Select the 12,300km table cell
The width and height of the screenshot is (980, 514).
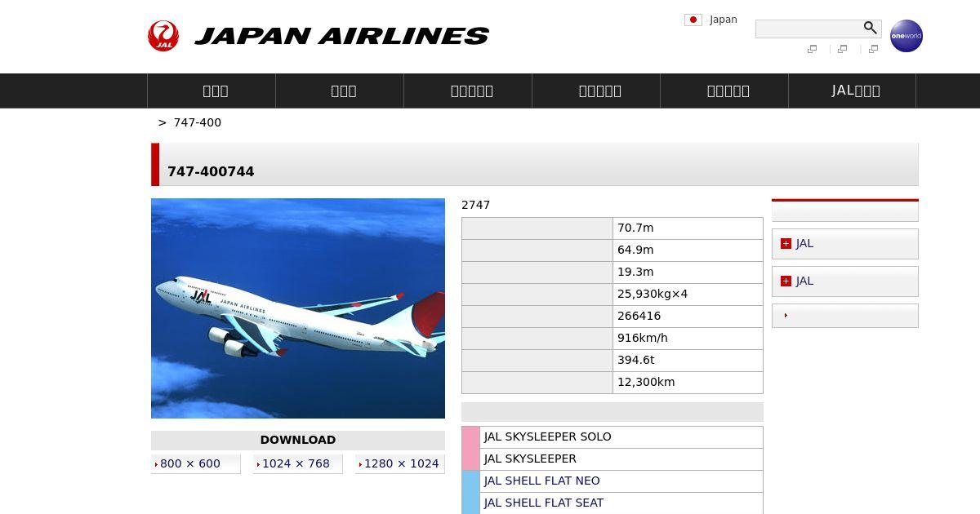[688, 383]
